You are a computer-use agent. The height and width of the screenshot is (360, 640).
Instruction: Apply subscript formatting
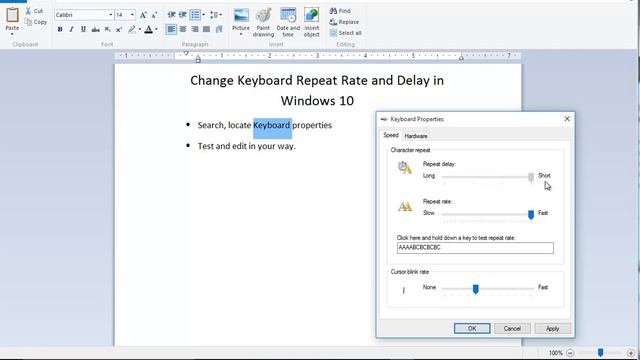[x=107, y=29]
